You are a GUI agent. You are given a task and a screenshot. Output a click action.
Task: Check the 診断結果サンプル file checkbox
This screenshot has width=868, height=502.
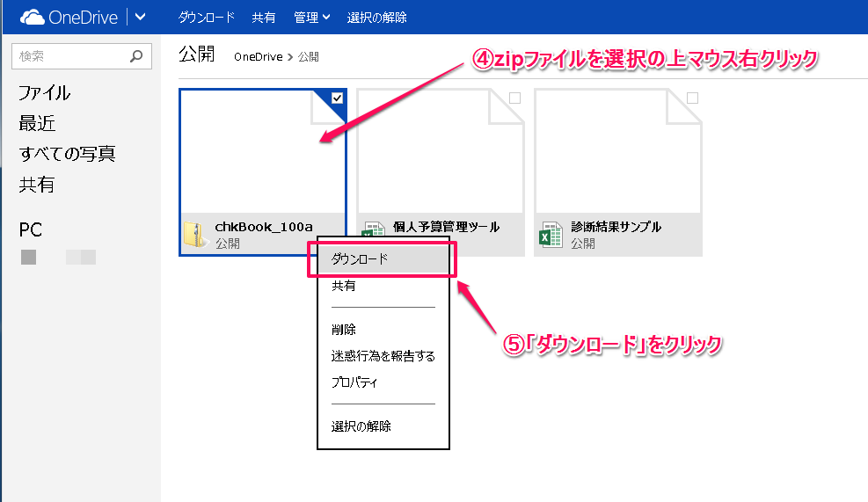tap(692, 98)
